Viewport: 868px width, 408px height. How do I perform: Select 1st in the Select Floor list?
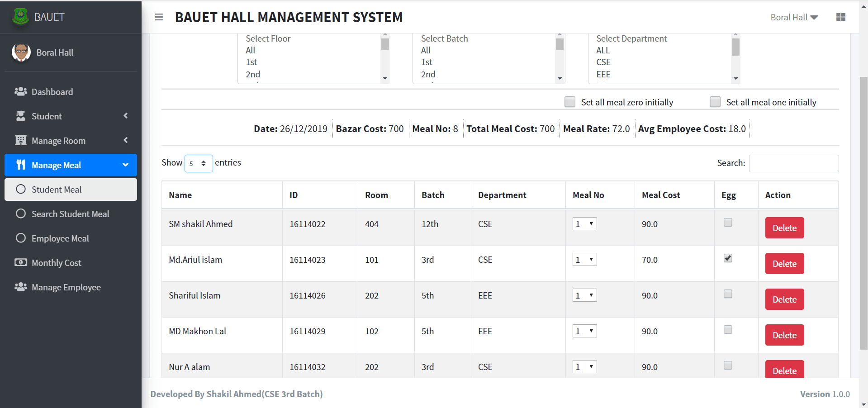[251, 62]
